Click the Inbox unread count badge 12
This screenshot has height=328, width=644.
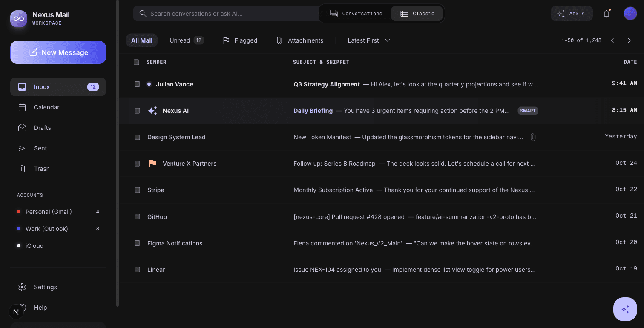(x=93, y=87)
